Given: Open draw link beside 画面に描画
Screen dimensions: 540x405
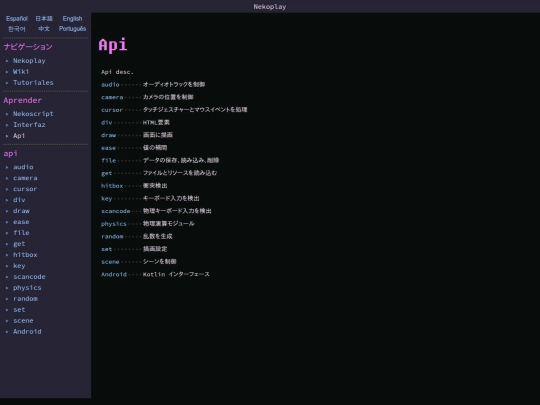Looking at the screenshot, I should point(108,135).
